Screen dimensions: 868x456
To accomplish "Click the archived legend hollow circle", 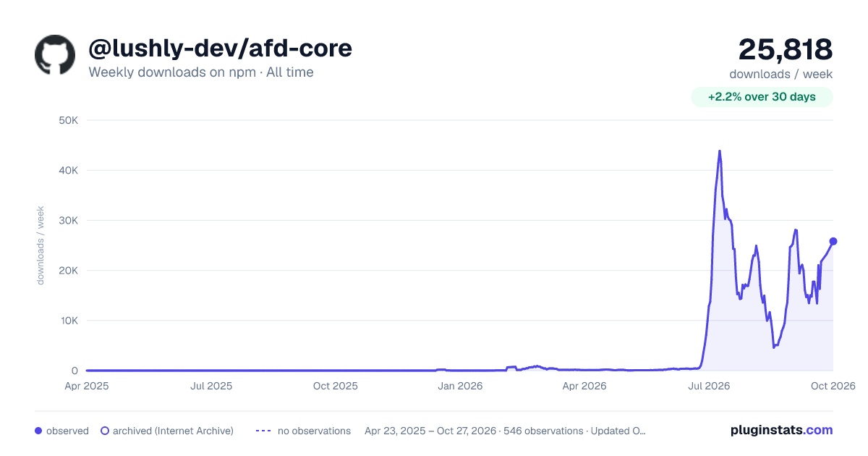I will (105, 431).
